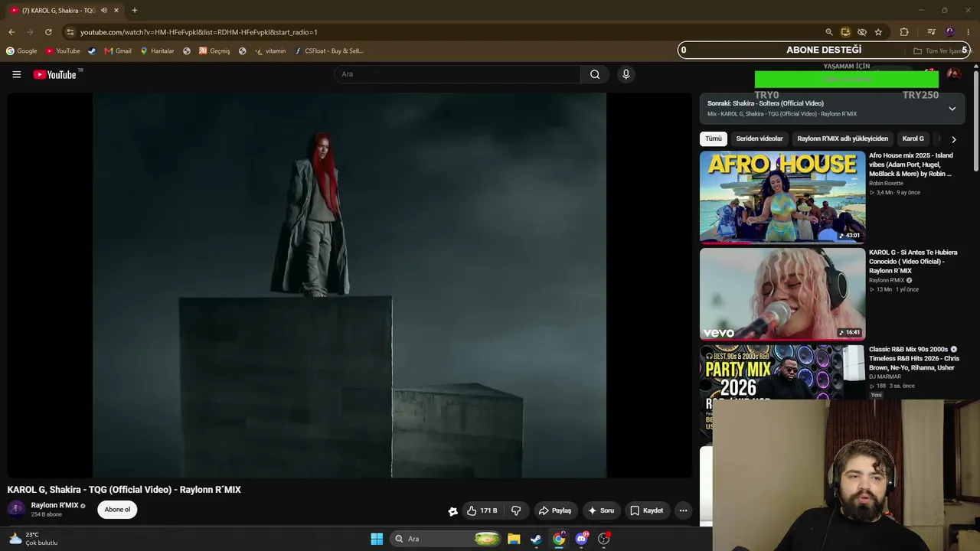Reload the page with the refresh icon
Image resolution: width=980 pixels, height=551 pixels.
pyautogui.click(x=48, y=32)
